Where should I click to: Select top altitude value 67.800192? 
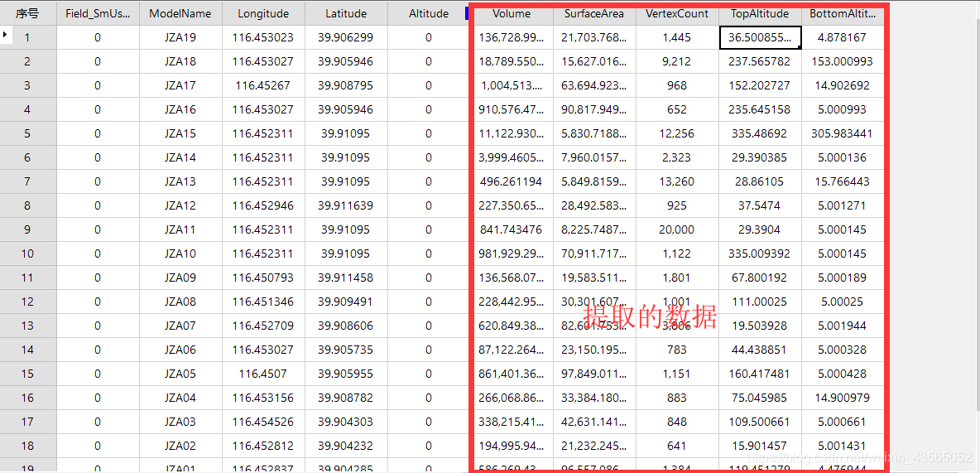pos(759,278)
